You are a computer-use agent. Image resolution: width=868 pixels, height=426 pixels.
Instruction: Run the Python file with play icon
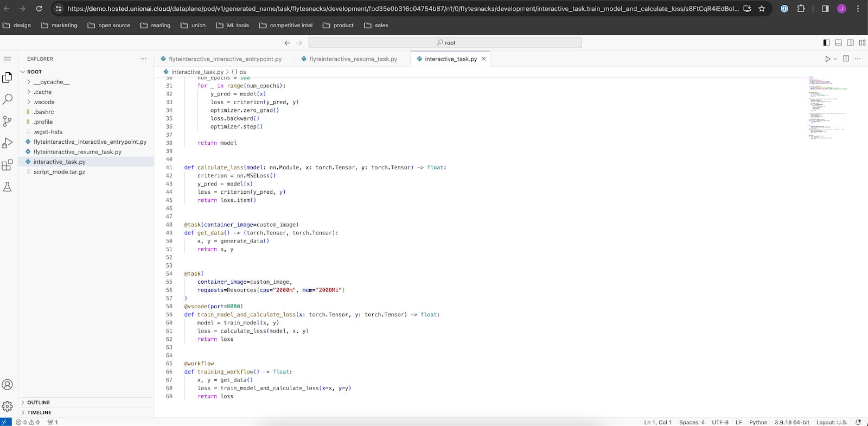(827, 59)
